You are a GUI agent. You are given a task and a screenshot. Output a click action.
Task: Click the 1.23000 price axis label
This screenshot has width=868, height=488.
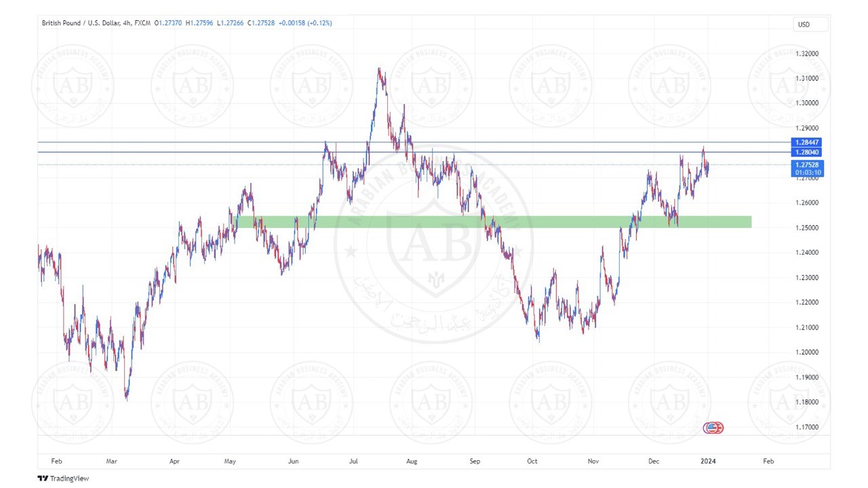806,278
